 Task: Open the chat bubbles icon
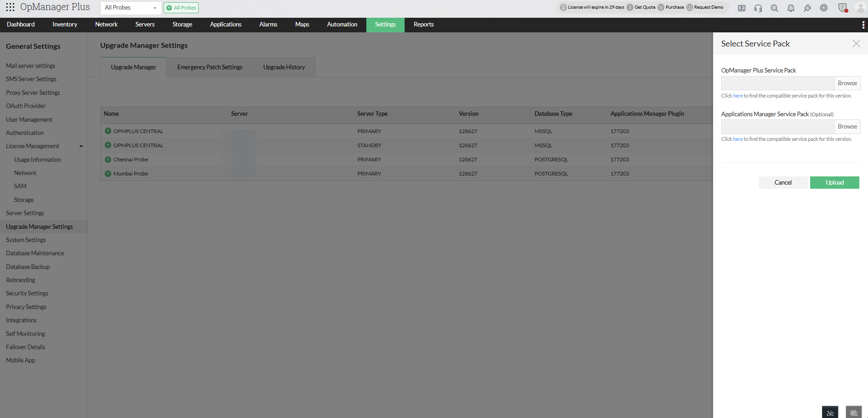(853, 412)
